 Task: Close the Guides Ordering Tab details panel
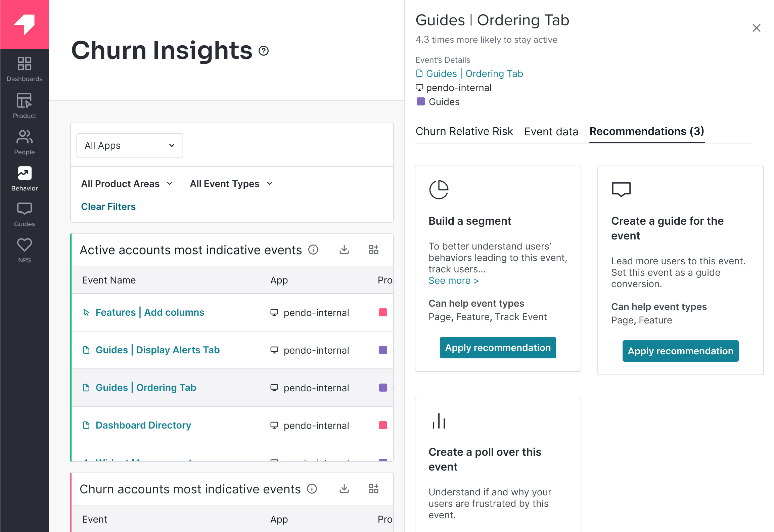756,28
